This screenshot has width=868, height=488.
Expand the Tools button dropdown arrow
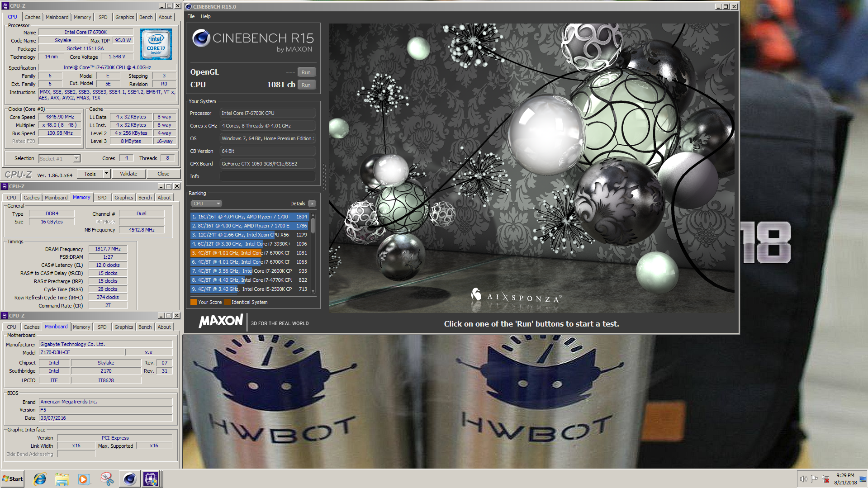(106, 174)
